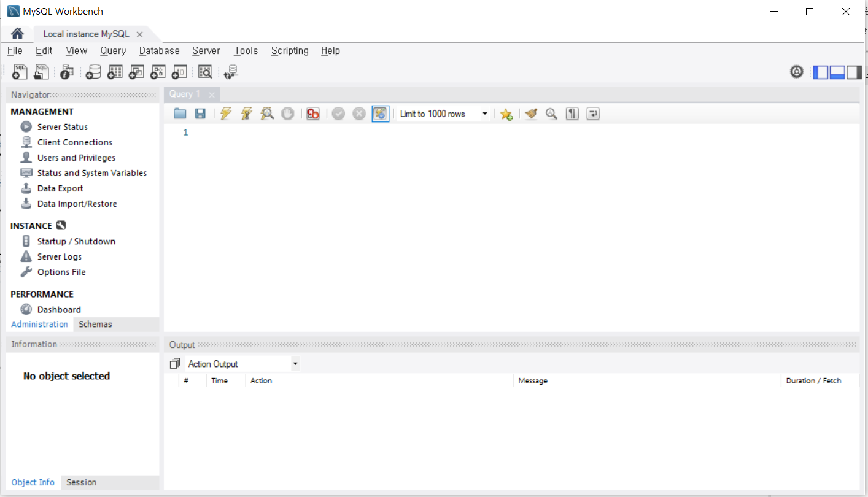The width and height of the screenshot is (868, 497).
Task: Open Startup / Shutdown
Action: (76, 241)
